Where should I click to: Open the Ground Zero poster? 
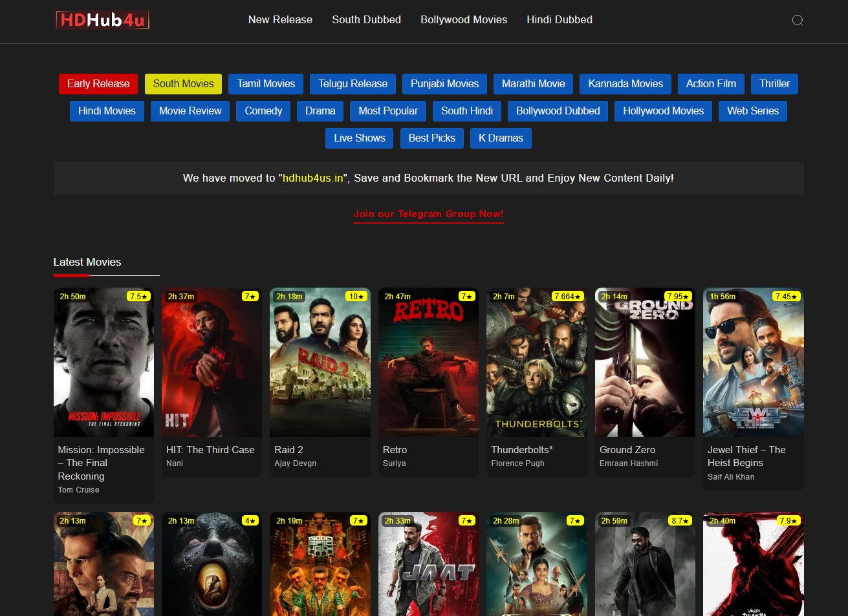point(645,362)
